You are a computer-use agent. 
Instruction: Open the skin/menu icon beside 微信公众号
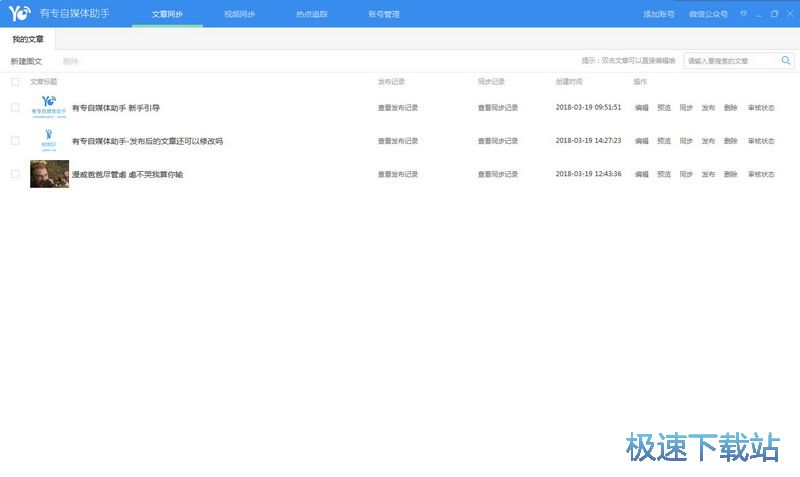[x=743, y=14]
